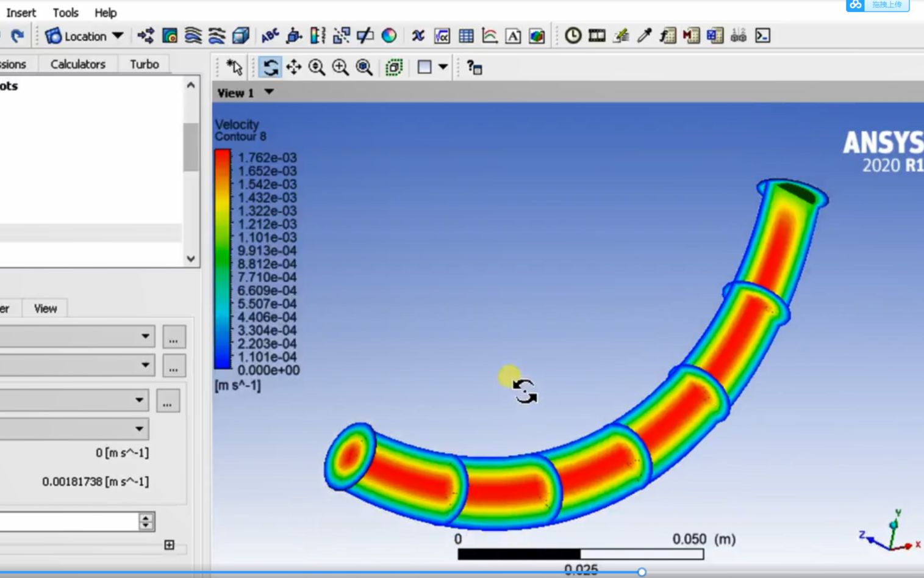Insert a clip plane
Screen dimensions: 924x578
pyautogui.click(x=365, y=36)
